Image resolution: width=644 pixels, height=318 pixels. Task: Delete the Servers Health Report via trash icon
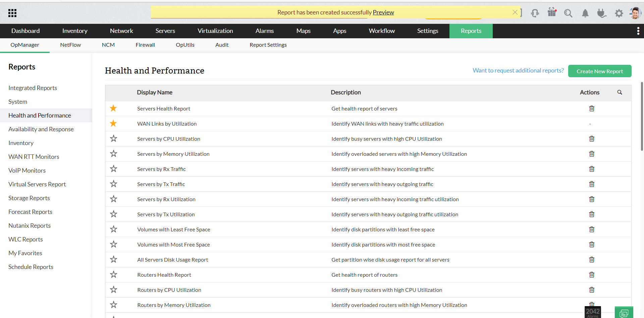click(591, 108)
